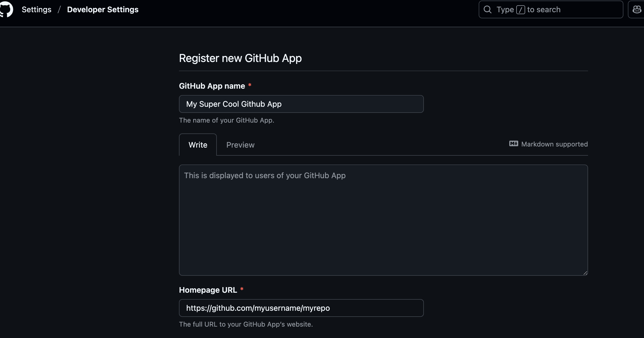
Task: Click the red asterisk next to GitHub App name
Action: (250, 85)
